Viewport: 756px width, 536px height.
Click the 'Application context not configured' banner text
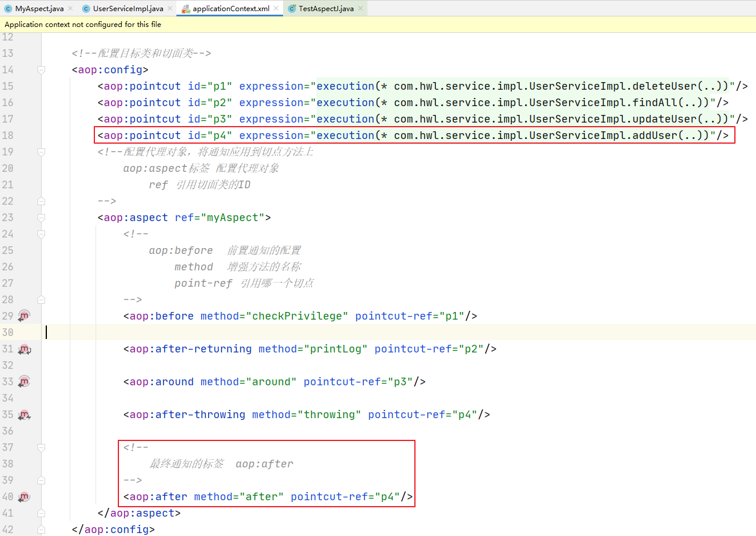tap(83, 25)
